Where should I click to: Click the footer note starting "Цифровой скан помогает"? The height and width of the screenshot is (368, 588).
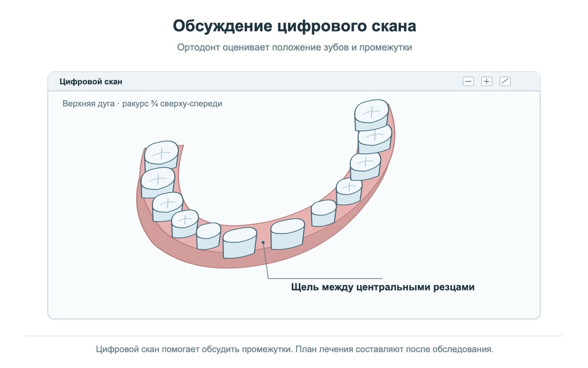coord(294,349)
